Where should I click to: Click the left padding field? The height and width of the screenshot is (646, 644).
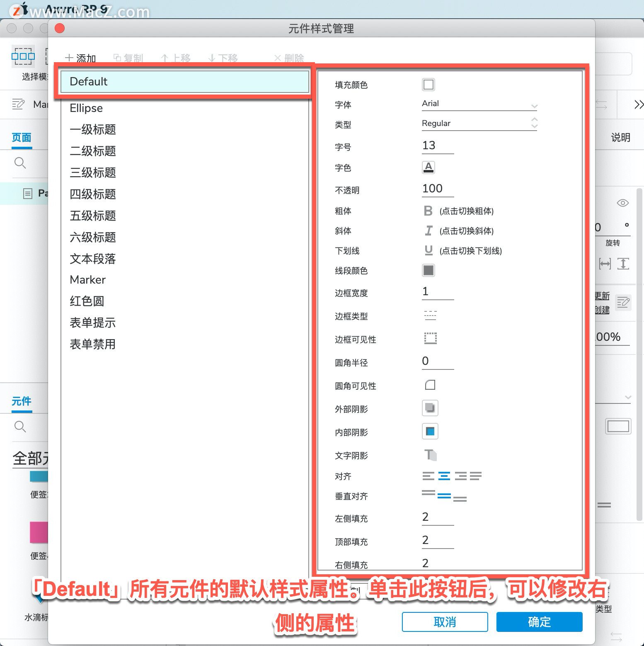(438, 517)
